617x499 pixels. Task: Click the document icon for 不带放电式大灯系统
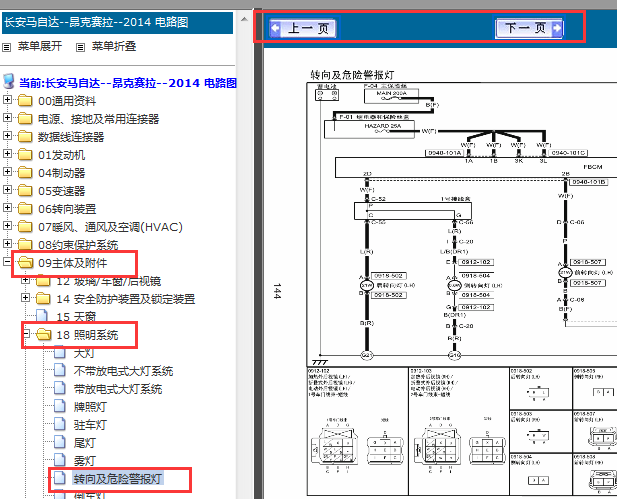click(60, 370)
